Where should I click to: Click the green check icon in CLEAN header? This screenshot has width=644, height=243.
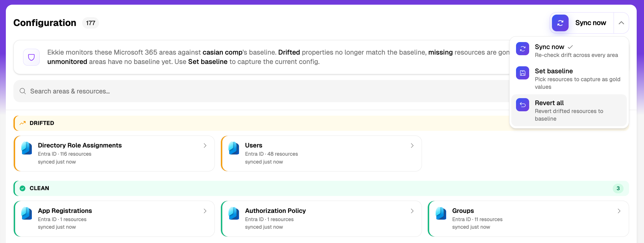22,188
